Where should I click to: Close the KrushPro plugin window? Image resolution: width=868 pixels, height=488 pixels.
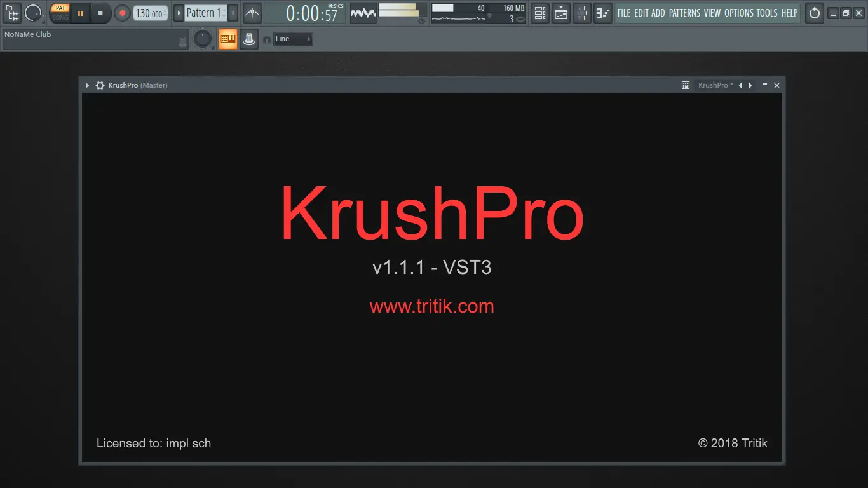776,85
